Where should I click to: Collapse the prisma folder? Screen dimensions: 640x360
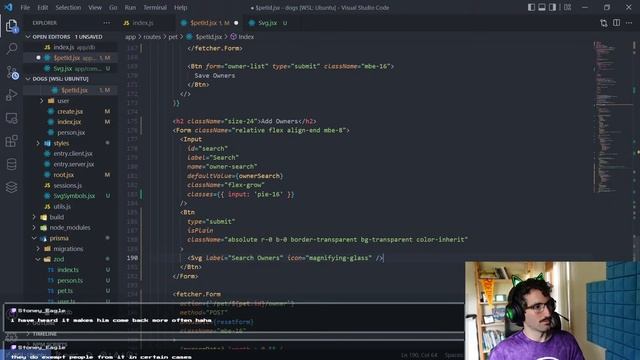(59, 238)
